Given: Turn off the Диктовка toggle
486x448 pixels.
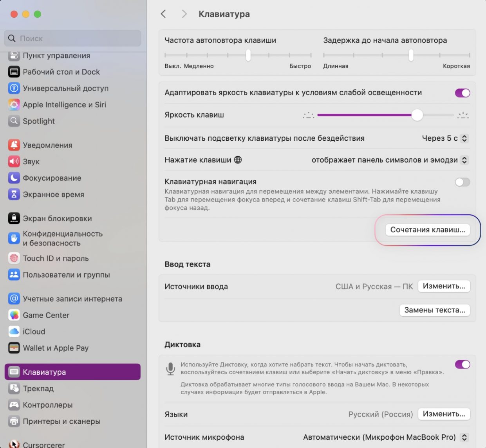Looking at the screenshot, I should pos(462,365).
